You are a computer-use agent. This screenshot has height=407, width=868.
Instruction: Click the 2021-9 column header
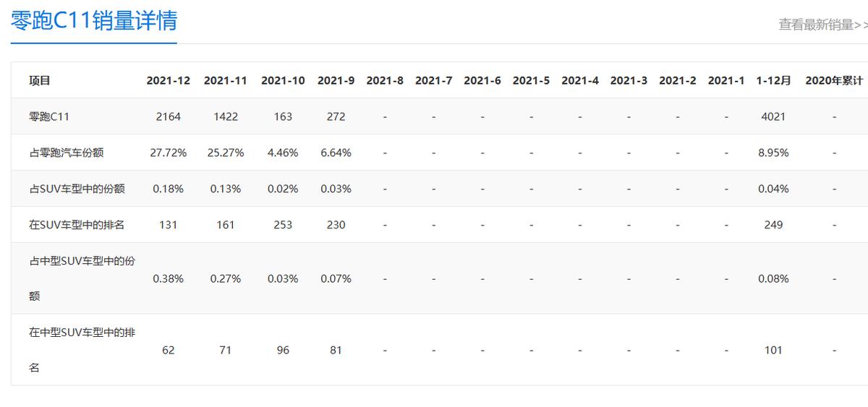[x=336, y=80]
